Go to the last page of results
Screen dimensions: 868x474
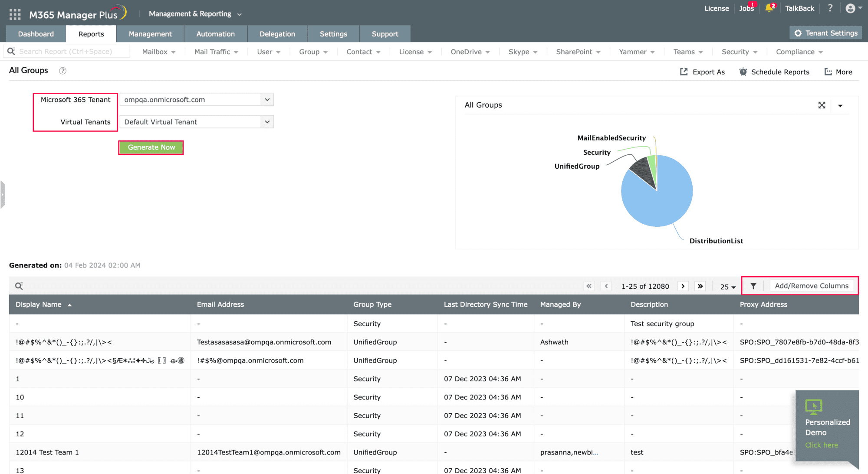700,286
